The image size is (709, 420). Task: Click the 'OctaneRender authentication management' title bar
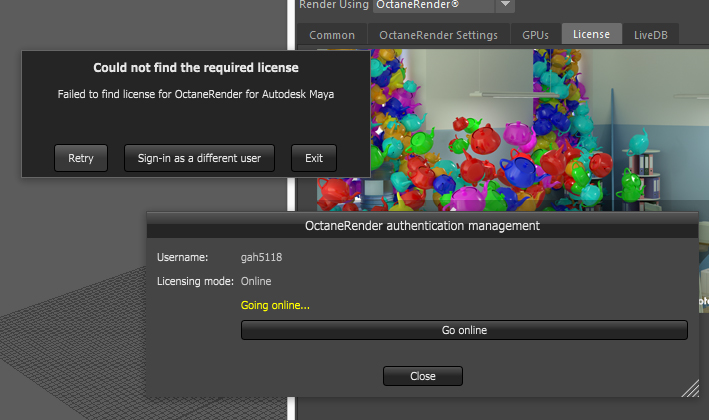[422, 226]
